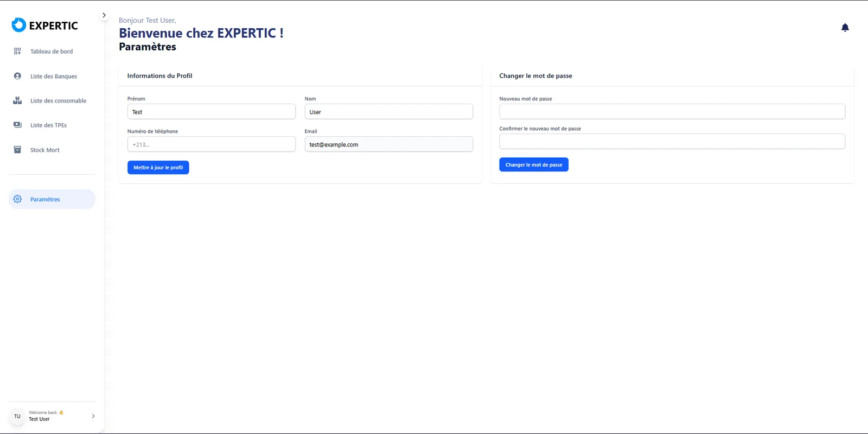The image size is (868, 434).
Task: Open Tableau de bord menu item
Action: pos(52,52)
